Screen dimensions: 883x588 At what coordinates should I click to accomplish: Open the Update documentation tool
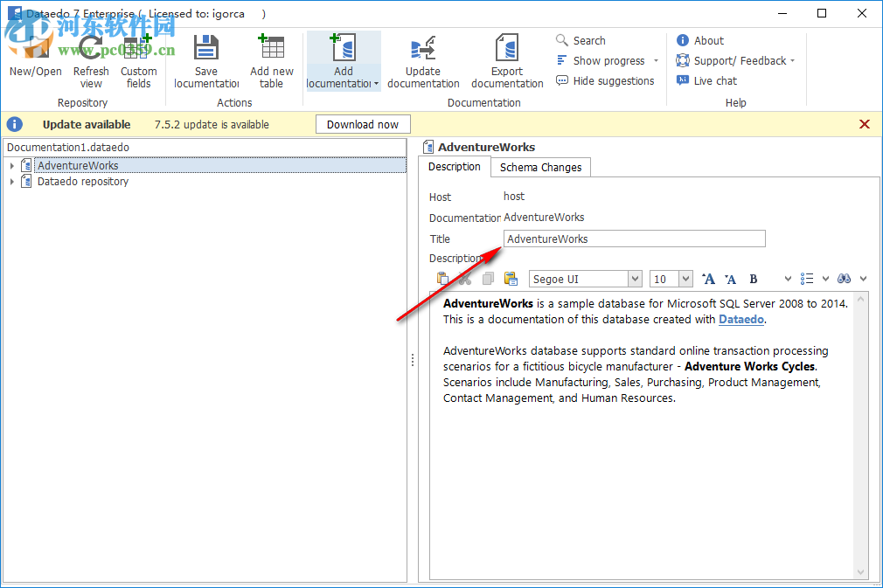point(423,49)
